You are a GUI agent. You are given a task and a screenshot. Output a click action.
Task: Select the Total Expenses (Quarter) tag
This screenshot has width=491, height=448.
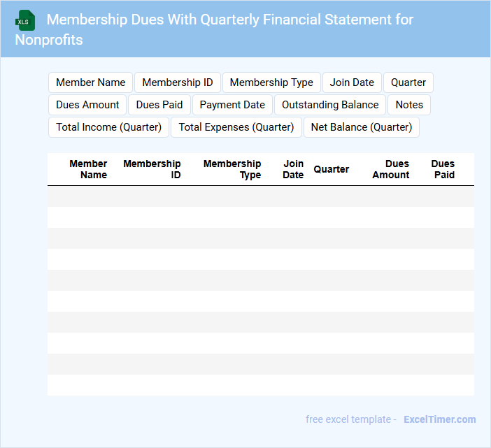(x=236, y=127)
